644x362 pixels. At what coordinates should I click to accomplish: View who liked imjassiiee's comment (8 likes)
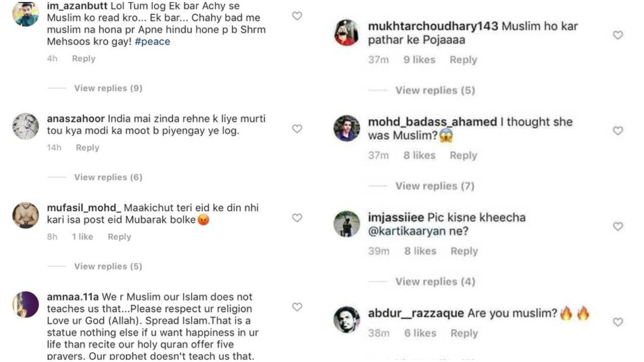pos(420,251)
